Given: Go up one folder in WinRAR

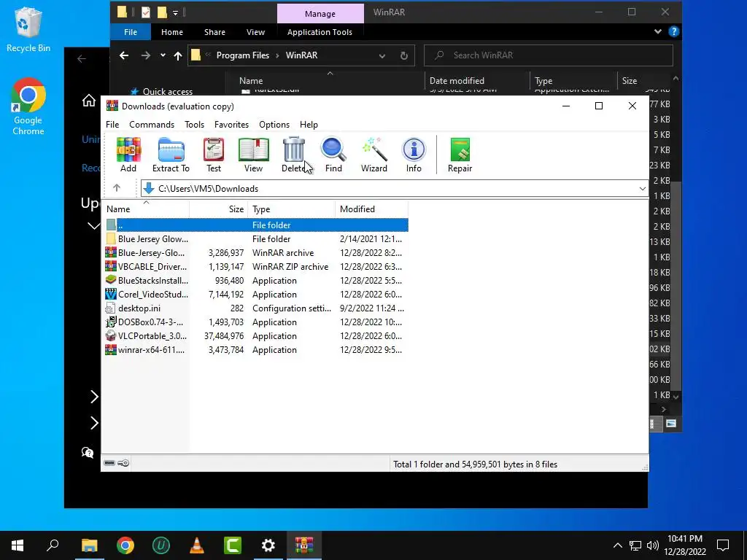Looking at the screenshot, I should coord(117,188).
